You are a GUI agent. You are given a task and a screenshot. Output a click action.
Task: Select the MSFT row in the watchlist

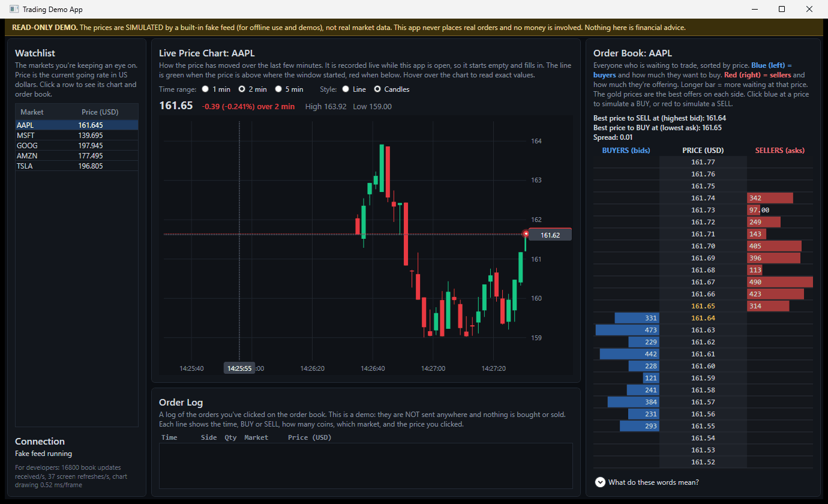point(77,135)
